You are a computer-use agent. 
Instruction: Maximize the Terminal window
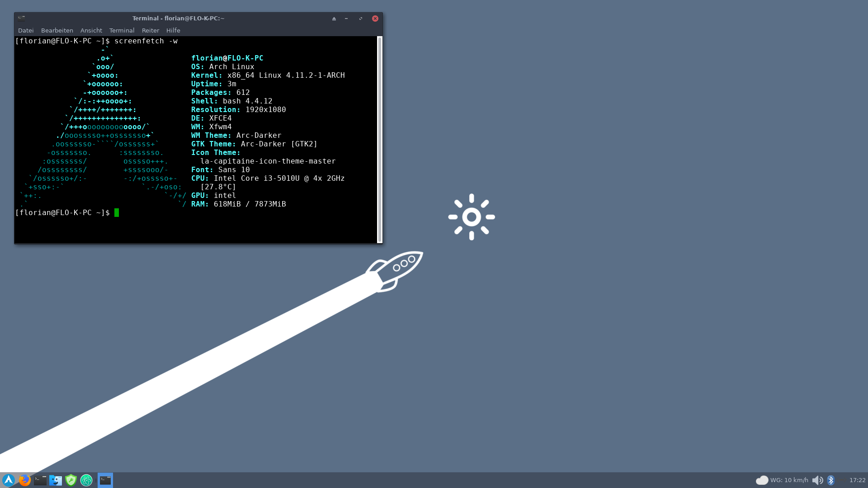point(360,19)
